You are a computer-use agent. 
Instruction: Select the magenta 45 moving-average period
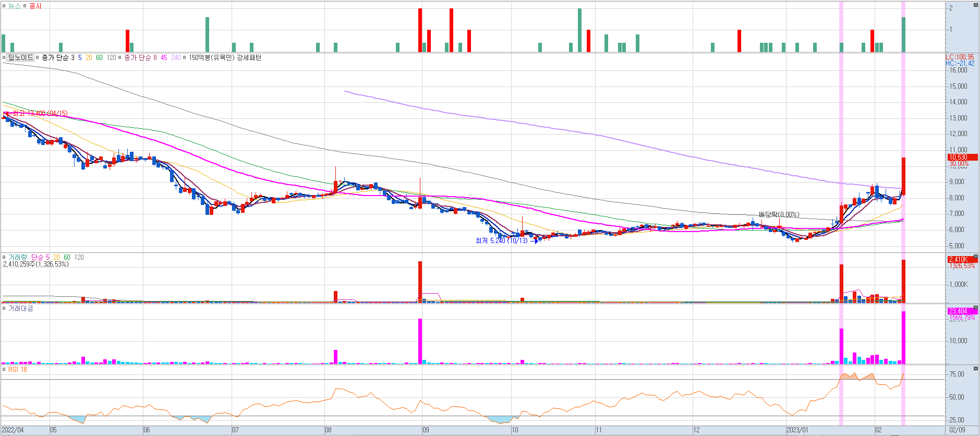[x=164, y=57]
